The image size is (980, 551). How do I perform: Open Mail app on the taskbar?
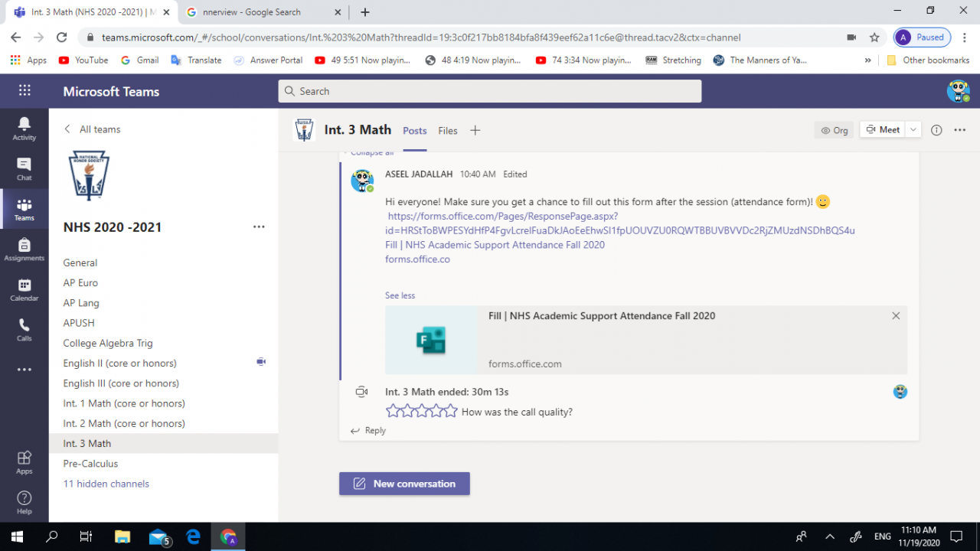(x=158, y=536)
